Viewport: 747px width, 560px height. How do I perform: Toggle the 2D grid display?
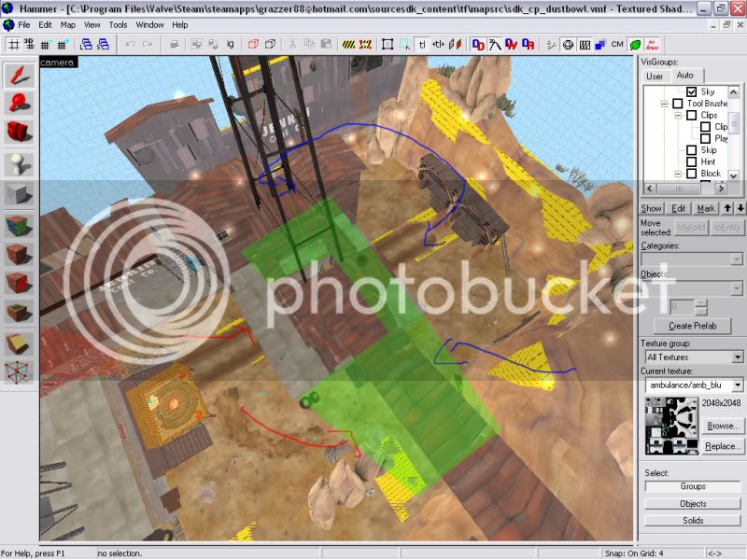point(13,45)
